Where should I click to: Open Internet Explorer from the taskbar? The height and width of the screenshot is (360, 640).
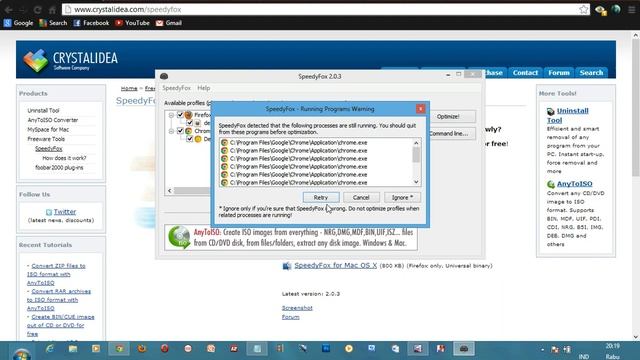49,349
